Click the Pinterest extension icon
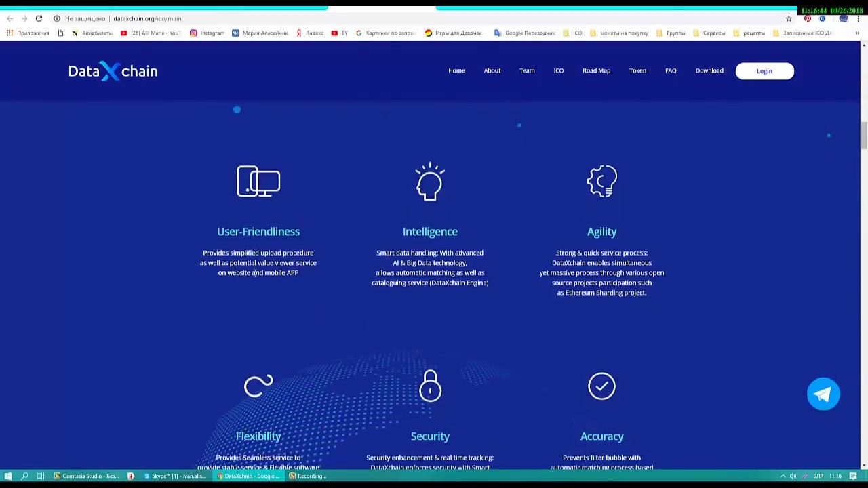The height and width of the screenshot is (488, 868). tap(807, 18)
